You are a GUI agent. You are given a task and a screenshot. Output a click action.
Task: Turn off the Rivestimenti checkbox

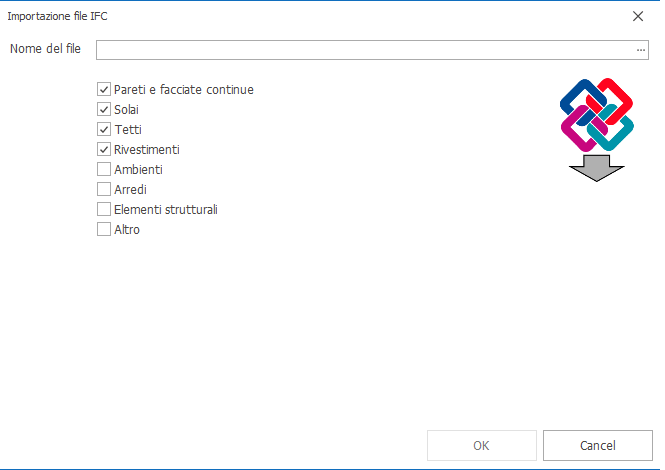point(104,150)
